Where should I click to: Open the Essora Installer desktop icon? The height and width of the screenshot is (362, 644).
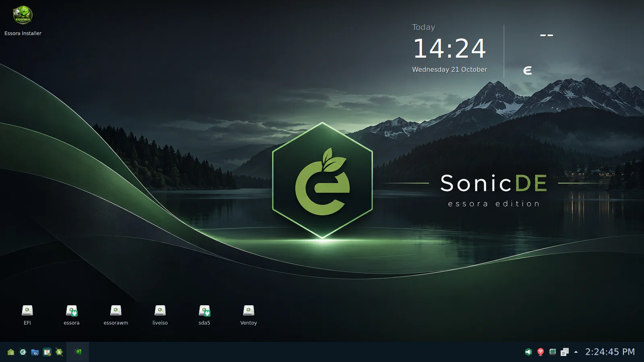pyautogui.click(x=23, y=21)
